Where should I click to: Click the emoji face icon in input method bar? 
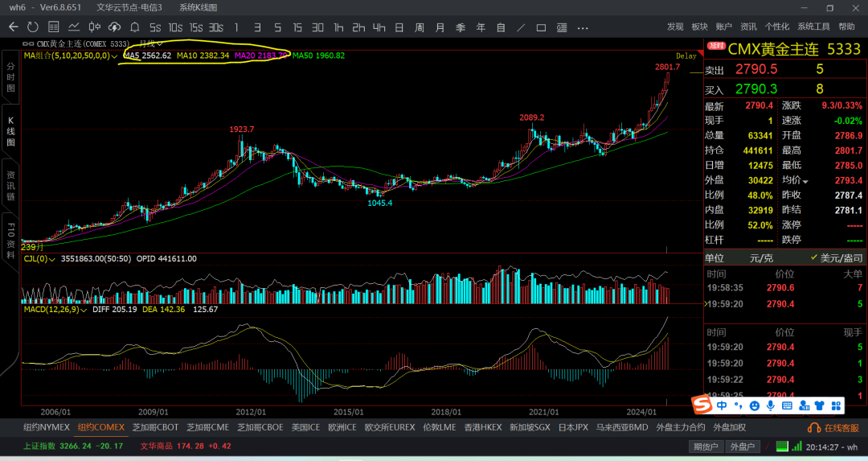pyautogui.click(x=754, y=405)
